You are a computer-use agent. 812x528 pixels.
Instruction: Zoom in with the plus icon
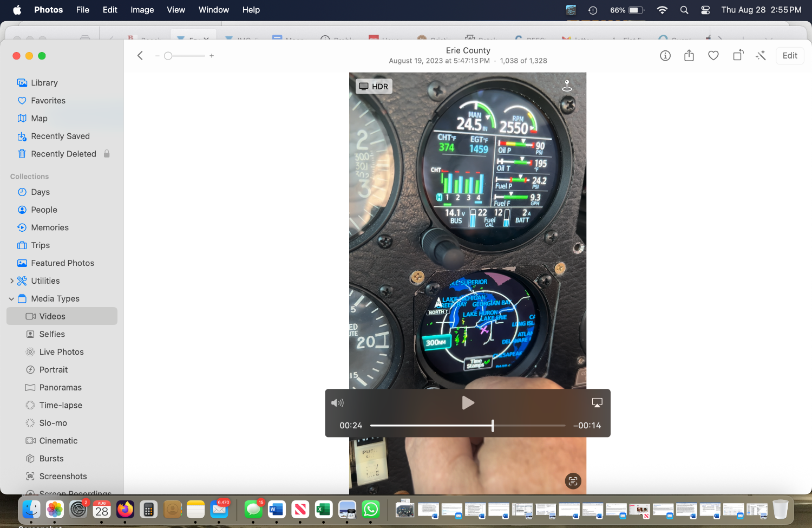point(212,56)
